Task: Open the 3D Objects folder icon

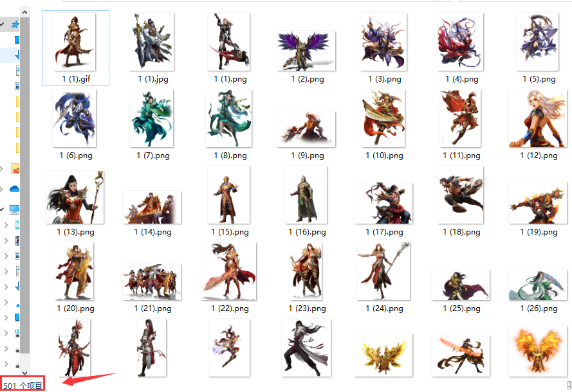Action: pos(17,225)
